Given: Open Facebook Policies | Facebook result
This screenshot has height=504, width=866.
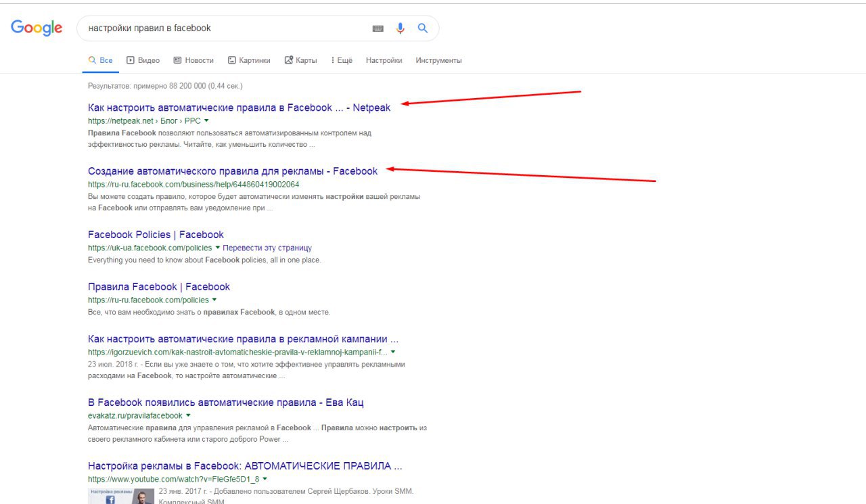Looking at the screenshot, I should pyautogui.click(x=156, y=235).
